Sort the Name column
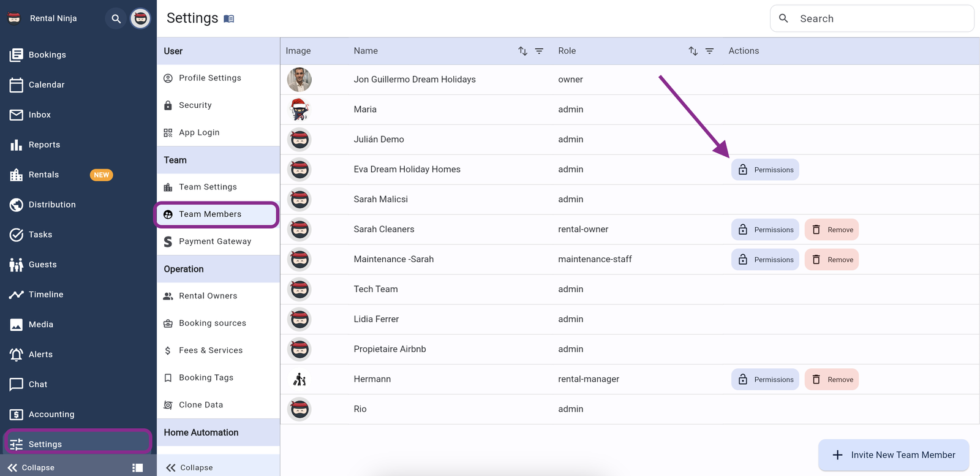The height and width of the screenshot is (476, 980). (x=522, y=51)
